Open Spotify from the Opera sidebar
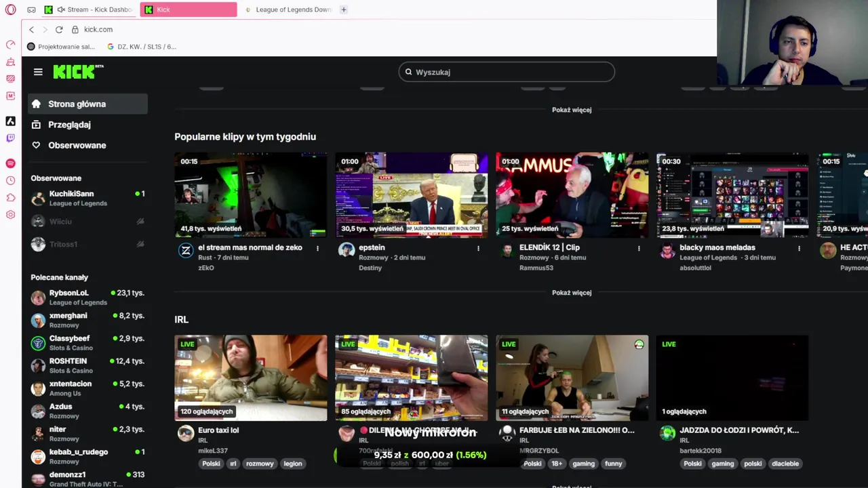 click(10, 163)
